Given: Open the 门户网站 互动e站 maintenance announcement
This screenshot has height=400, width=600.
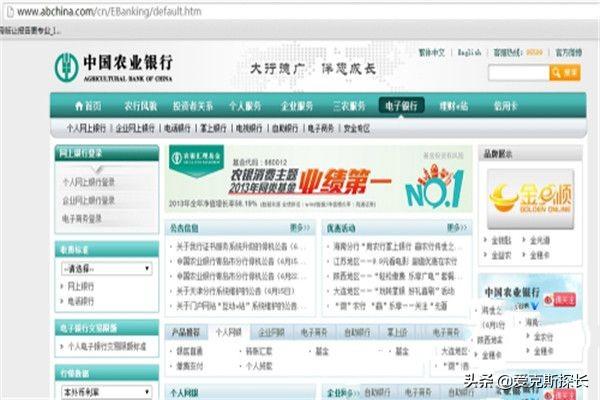Looking at the screenshot, I should [241, 306].
